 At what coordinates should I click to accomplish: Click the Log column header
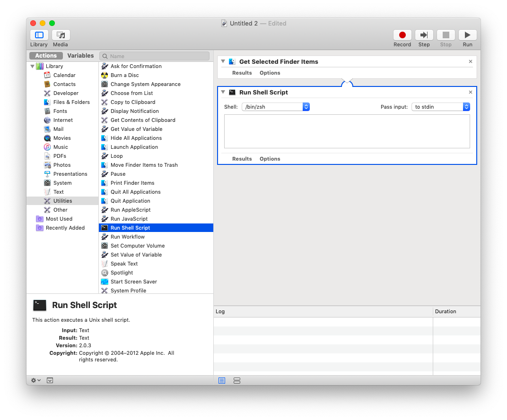[x=323, y=311]
